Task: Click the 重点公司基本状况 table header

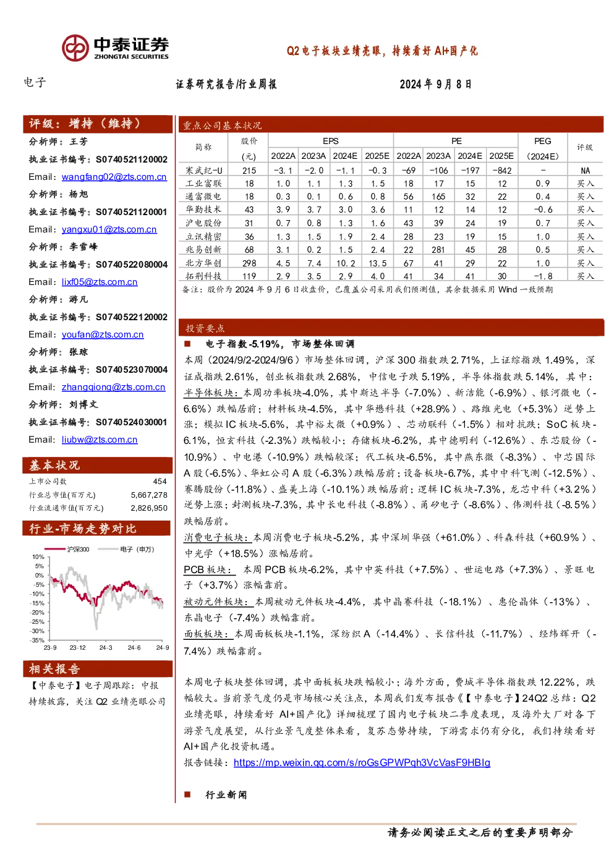Action: [391, 125]
